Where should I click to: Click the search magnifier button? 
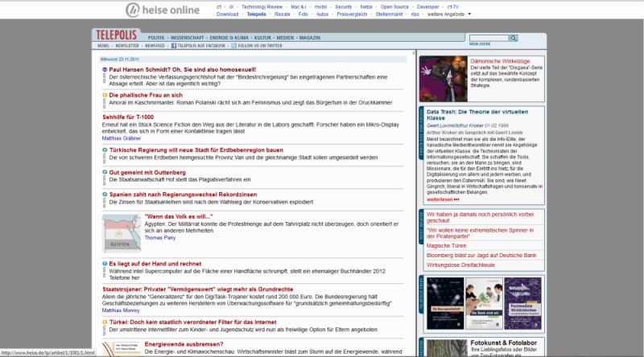tap(514, 38)
